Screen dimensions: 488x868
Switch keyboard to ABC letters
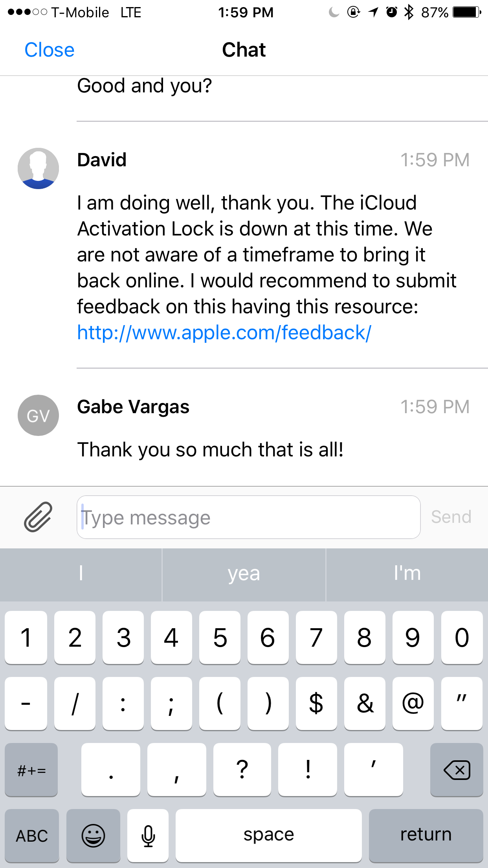pos(32,835)
